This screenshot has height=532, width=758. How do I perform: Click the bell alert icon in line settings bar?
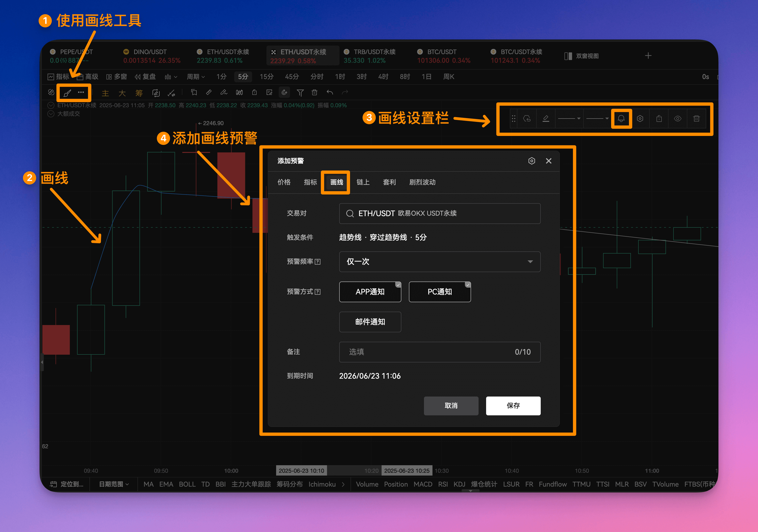click(x=621, y=119)
